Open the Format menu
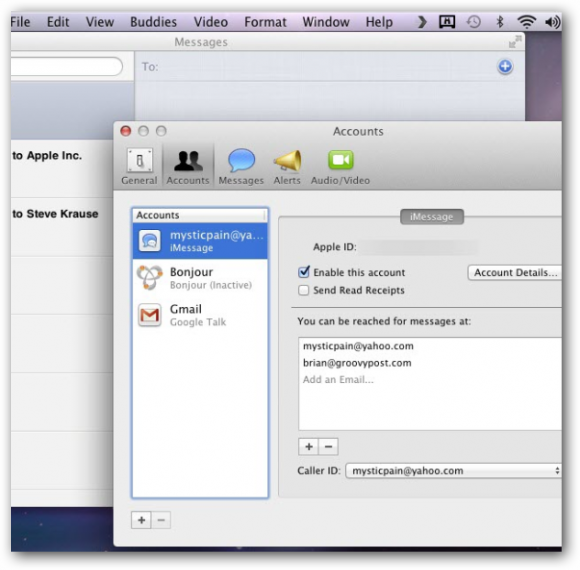Image resolution: width=580 pixels, height=570 pixels. click(265, 22)
